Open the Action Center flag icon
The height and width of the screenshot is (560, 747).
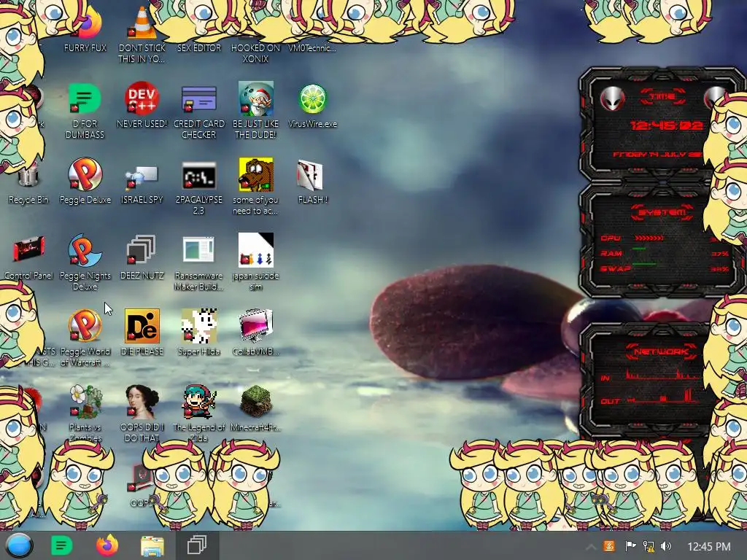(x=630, y=545)
